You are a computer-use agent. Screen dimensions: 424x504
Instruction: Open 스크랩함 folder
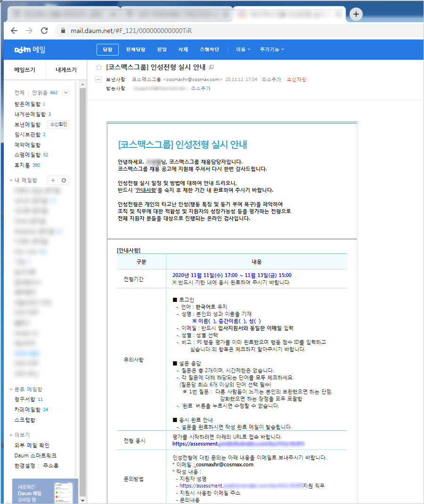point(25,420)
